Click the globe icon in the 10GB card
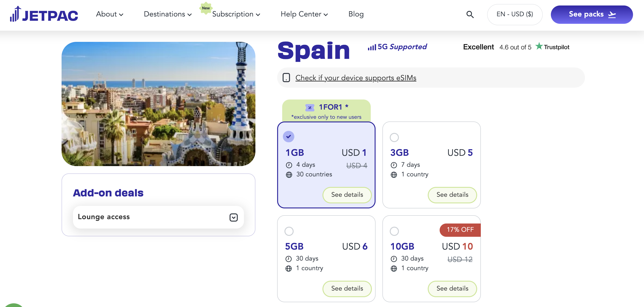This screenshot has height=307, width=644. point(393,269)
